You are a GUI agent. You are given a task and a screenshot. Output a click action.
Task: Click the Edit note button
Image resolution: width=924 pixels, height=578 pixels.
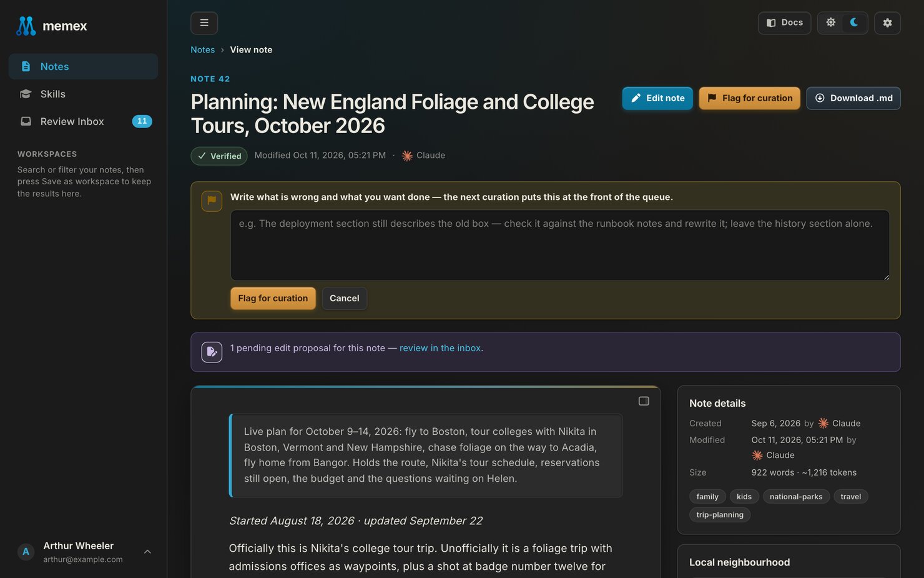pyautogui.click(x=657, y=98)
